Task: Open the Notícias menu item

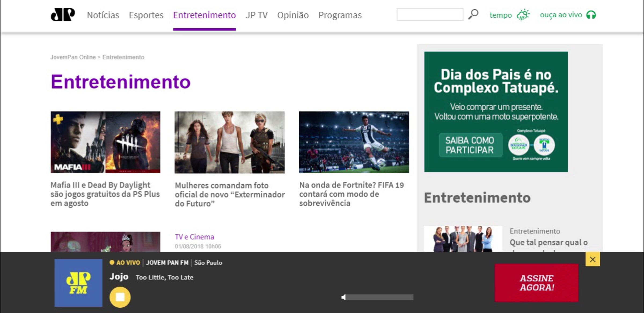Action: pyautogui.click(x=103, y=15)
